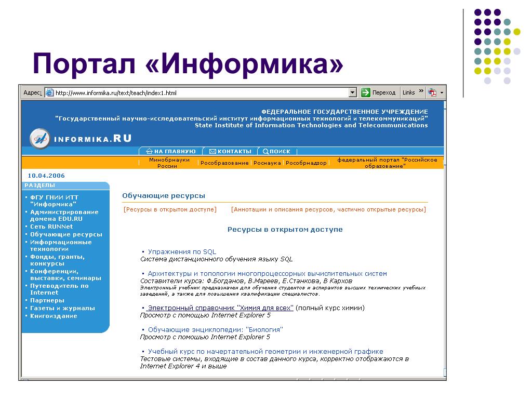
Task: Open Упражнения по SQL link
Action: click(x=182, y=252)
